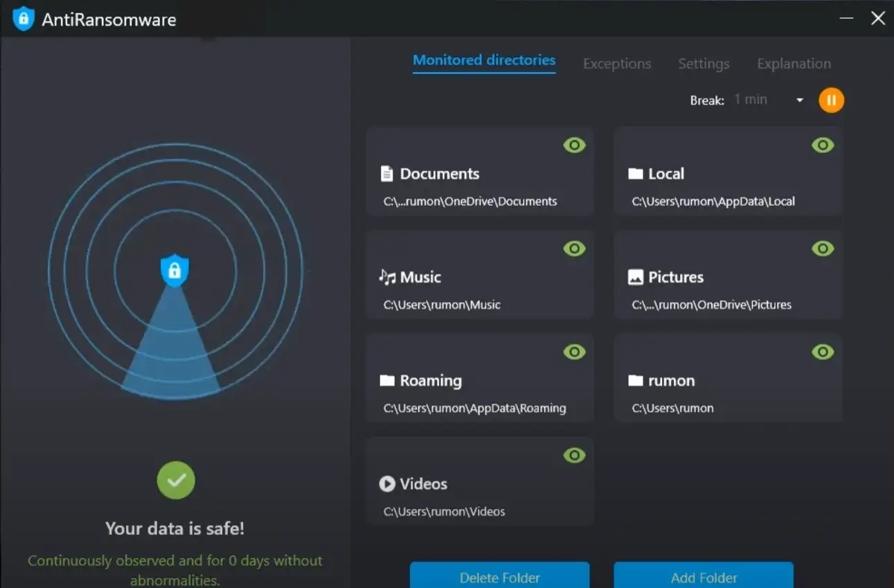Click the green checkmark status icon
The width and height of the screenshot is (894, 588).
coord(176,480)
